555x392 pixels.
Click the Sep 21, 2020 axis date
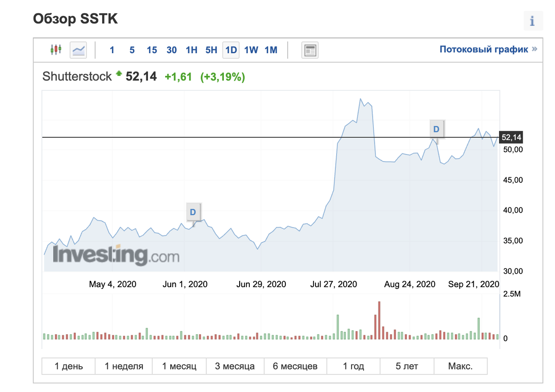coord(474,284)
